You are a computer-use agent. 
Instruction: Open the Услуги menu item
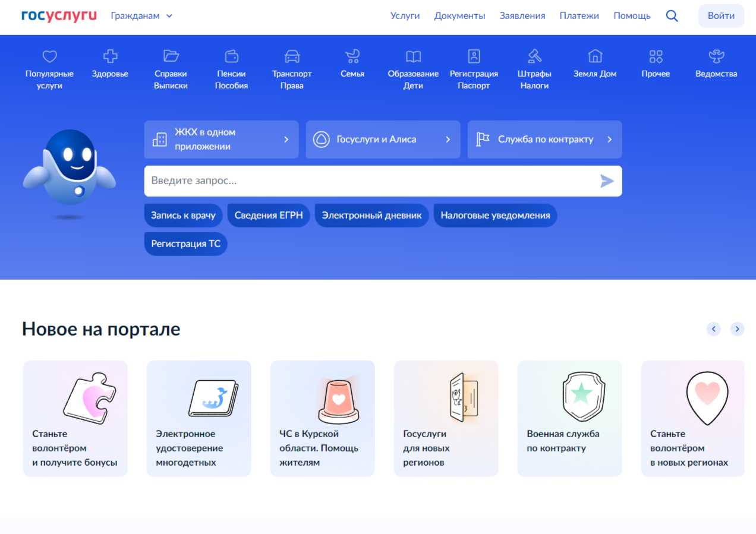(x=405, y=16)
